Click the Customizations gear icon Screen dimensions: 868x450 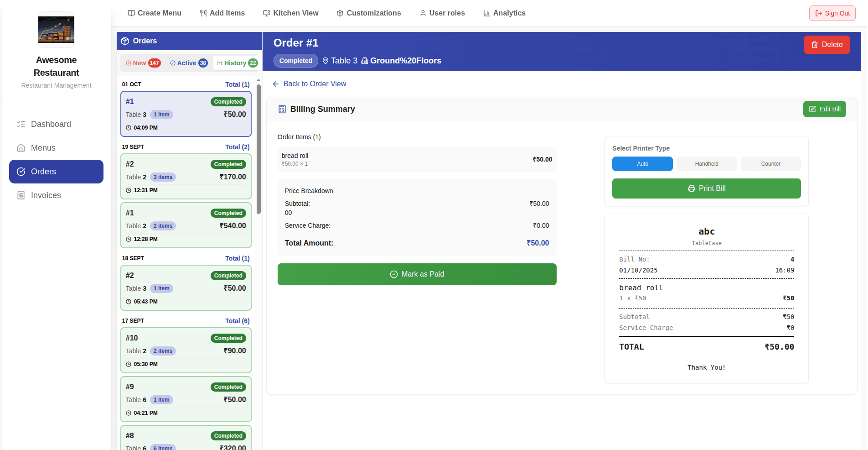339,13
